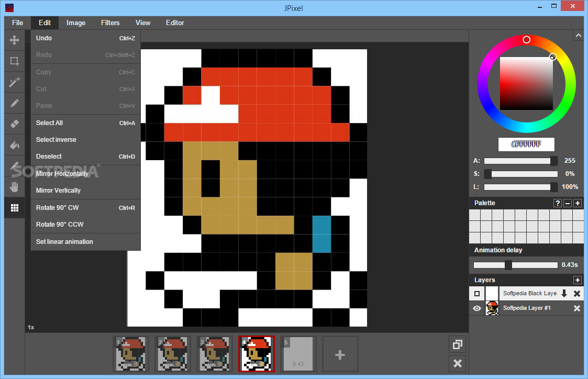Collapse the color panel with chevron
The image size is (588, 379).
pos(579,36)
